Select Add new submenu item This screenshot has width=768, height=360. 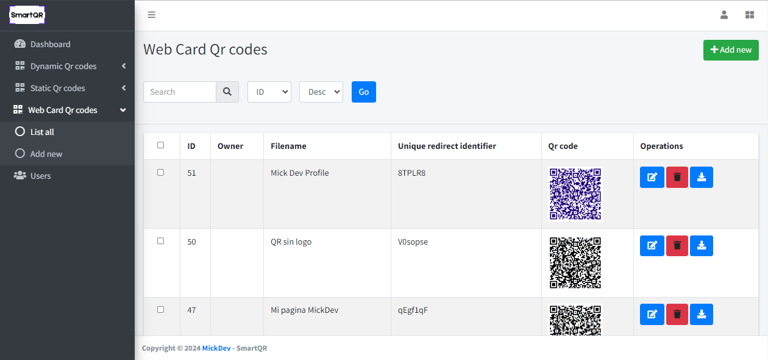click(x=67, y=154)
